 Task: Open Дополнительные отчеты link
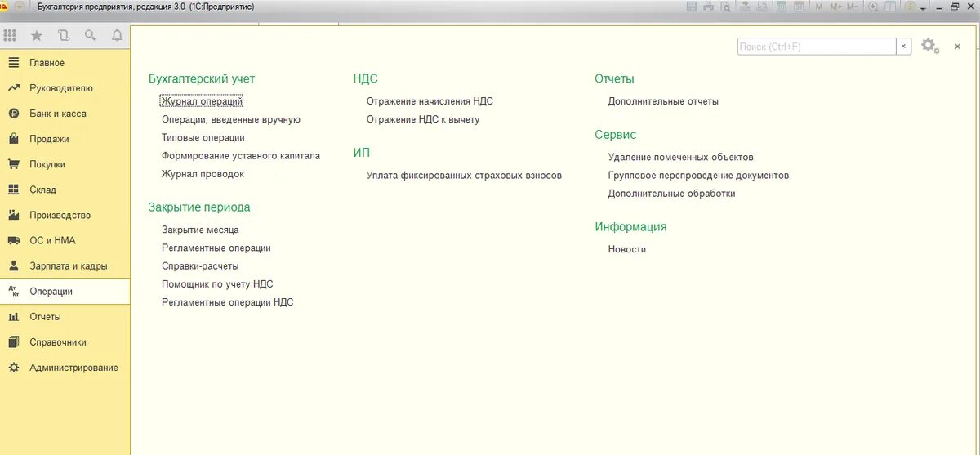(x=663, y=101)
